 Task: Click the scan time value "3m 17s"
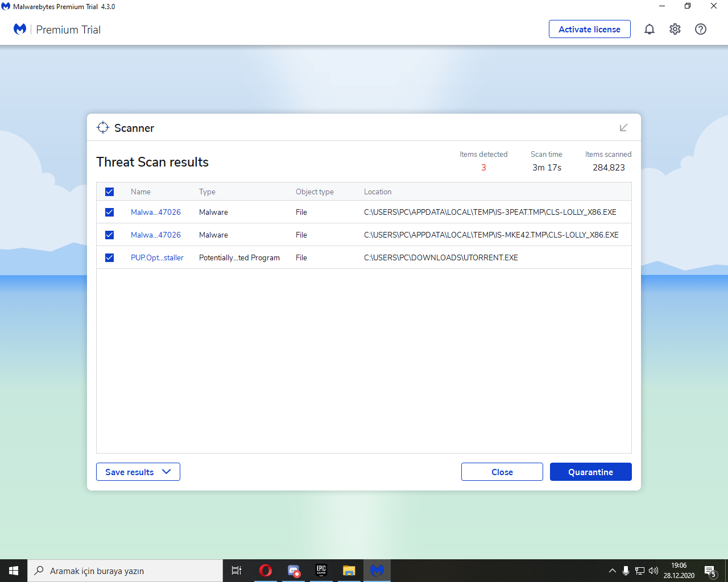click(547, 168)
